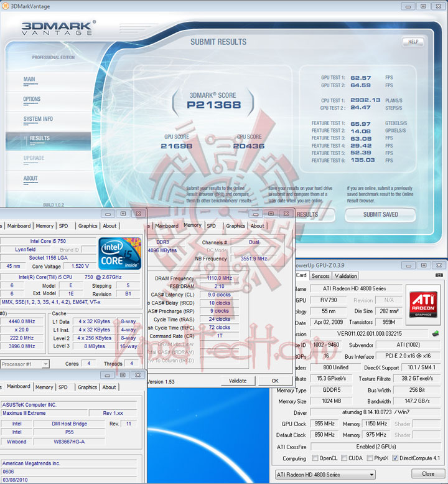Open the ABOUT section in 3DMark Vantage
This screenshot has width=448, height=484.
(30, 178)
